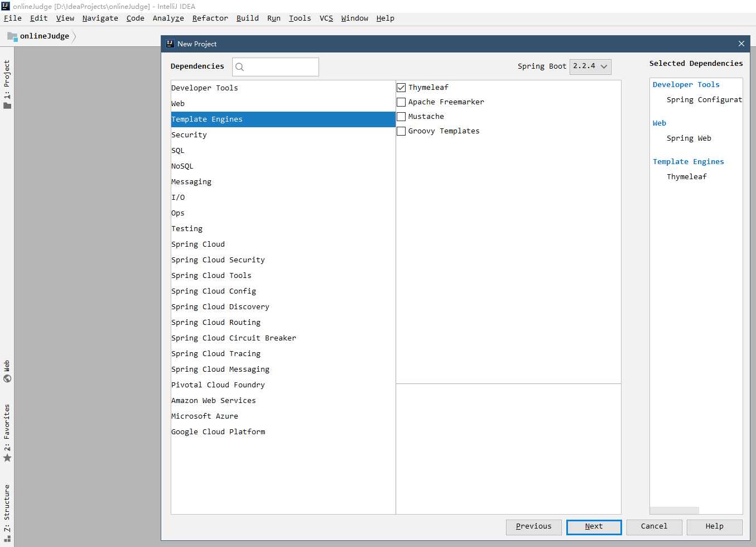This screenshot has height=547, width=756.
Task: Uncheck the Thymeleaf checkbox
Action: [401, 88]
